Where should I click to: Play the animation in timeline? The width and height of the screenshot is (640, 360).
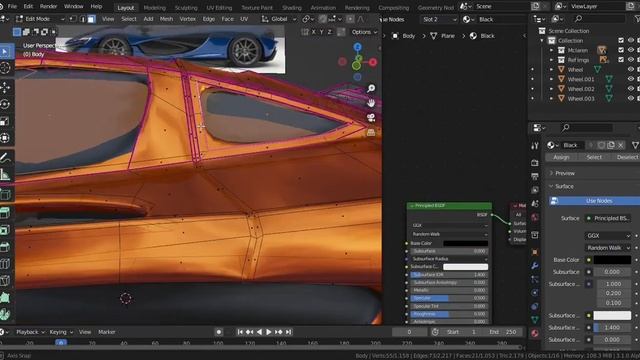[269, 332]
